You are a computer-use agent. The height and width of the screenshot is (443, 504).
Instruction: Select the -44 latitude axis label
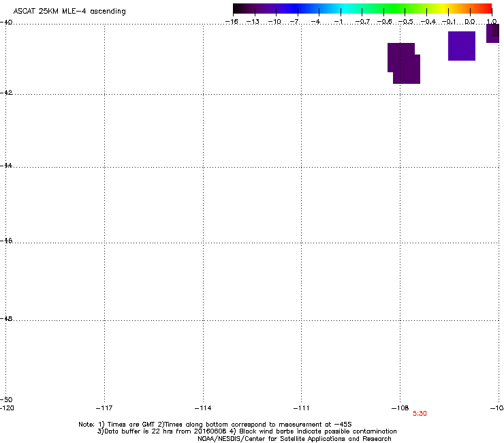[x=6, y=166]
